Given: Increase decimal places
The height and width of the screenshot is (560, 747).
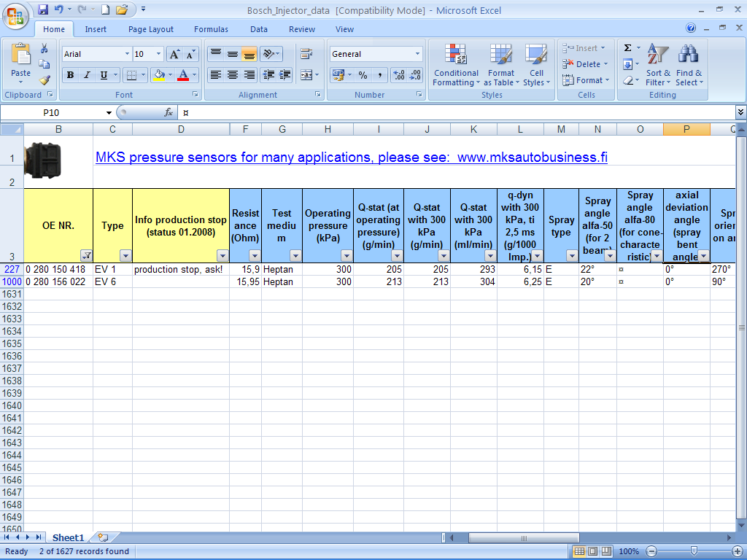Looking at the screenshot, I should pyautogui.click(x=399, y=75).
